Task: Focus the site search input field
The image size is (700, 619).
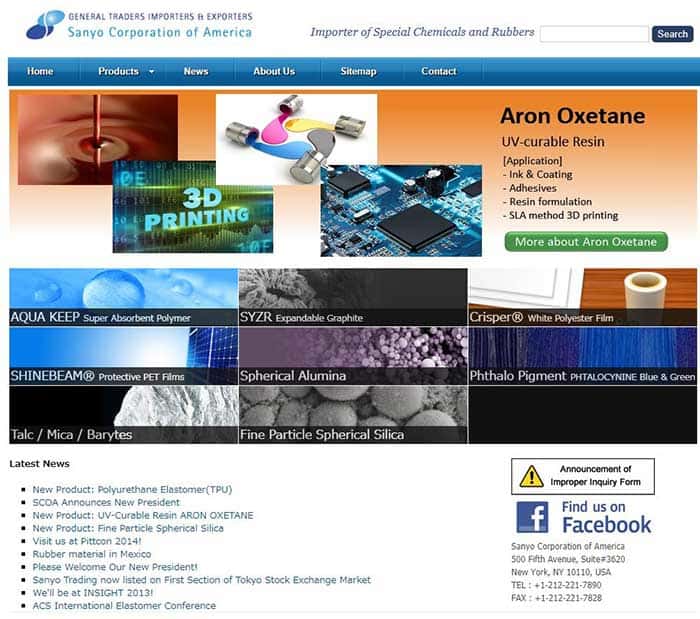Action: pyautogui.click(x=594, y=34)
